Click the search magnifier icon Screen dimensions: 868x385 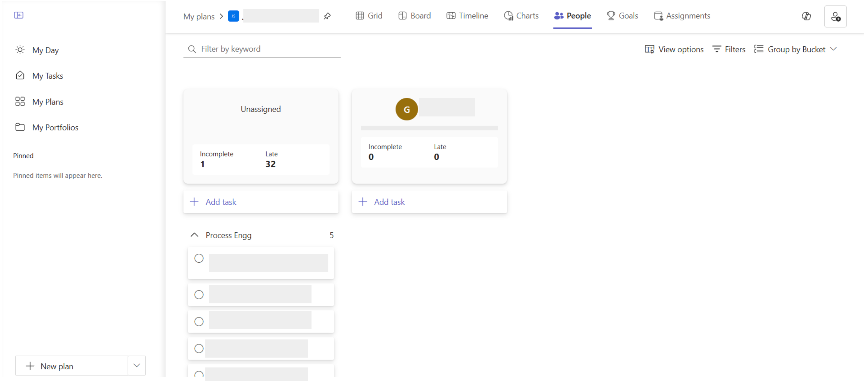coord(192,49)
